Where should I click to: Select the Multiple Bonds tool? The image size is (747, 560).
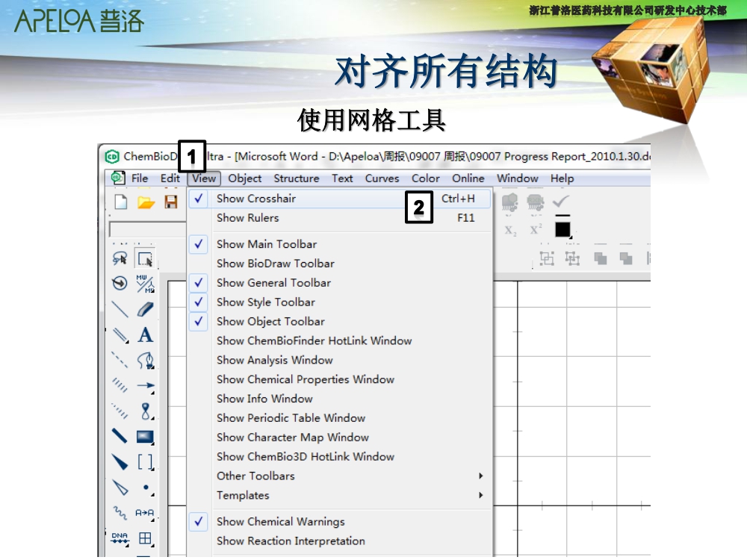point(120,335)
